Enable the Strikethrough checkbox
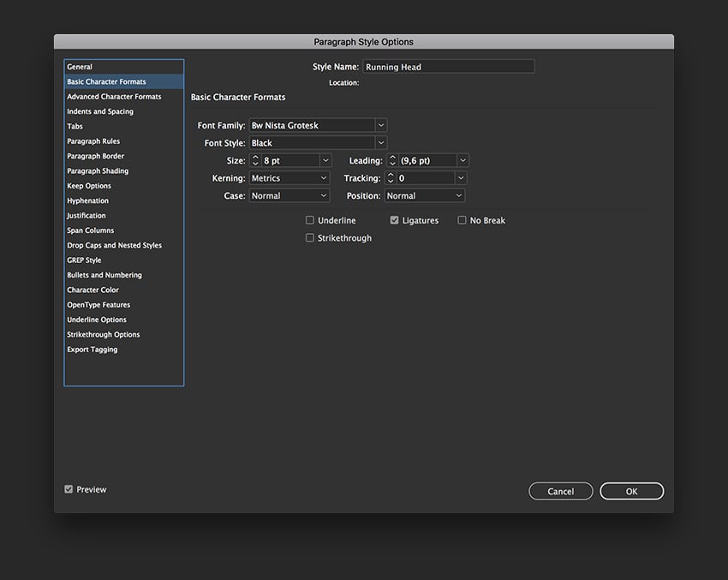Screen dimensions: 728x580 click(x=310, y=238)
